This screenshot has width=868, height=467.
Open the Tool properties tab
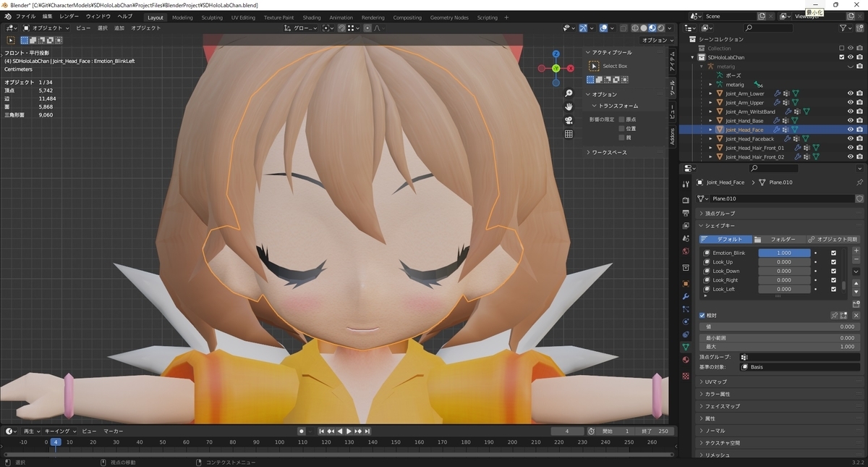pos(686,182)
